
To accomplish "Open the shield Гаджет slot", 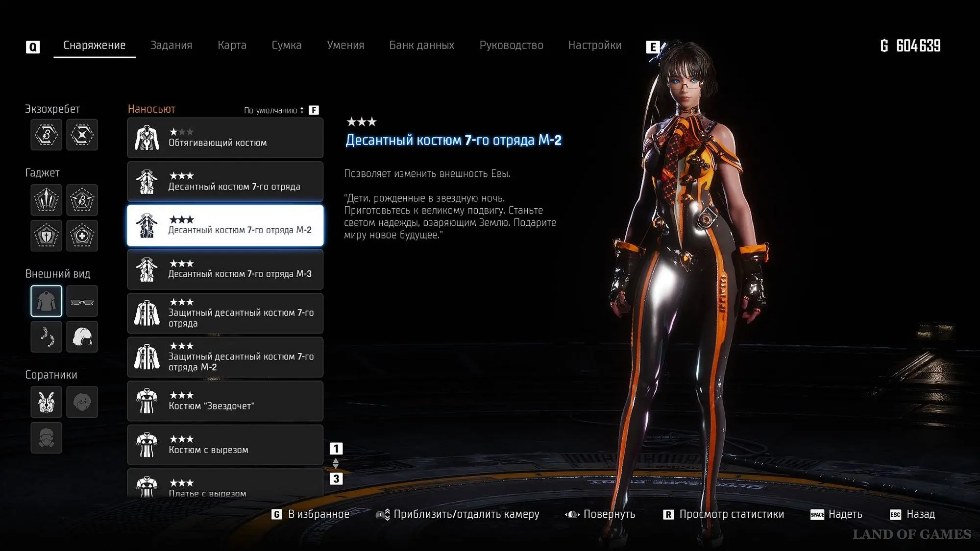I will pos(46,236).
